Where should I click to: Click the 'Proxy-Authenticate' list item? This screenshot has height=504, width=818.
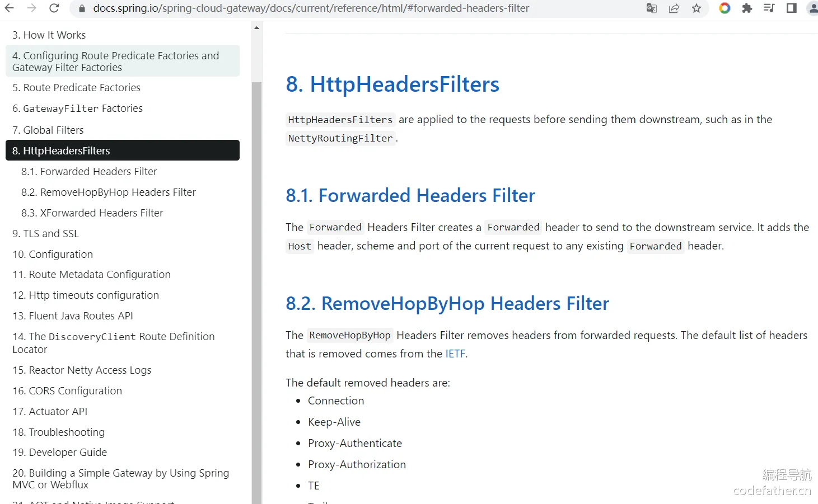coord(355,444)
